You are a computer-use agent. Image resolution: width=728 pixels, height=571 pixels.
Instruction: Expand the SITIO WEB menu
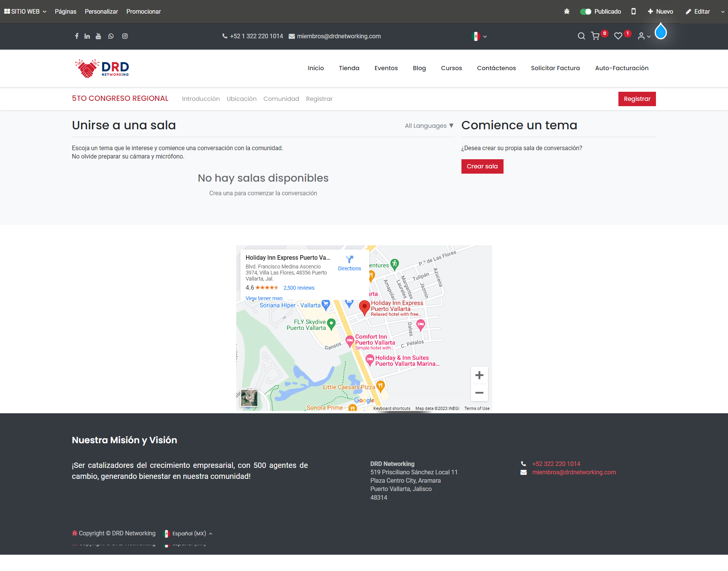(25, 11)
